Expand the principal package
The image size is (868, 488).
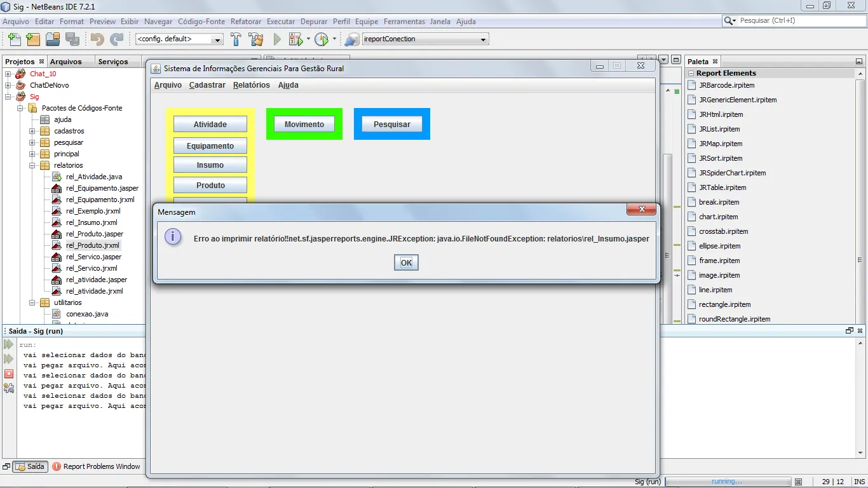[32, 154]
